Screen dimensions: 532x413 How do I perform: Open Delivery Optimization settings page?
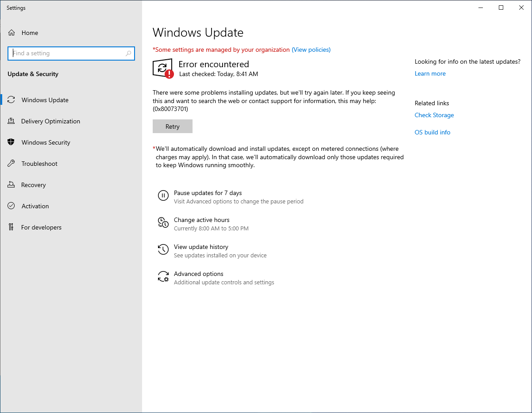click(71, 121)
